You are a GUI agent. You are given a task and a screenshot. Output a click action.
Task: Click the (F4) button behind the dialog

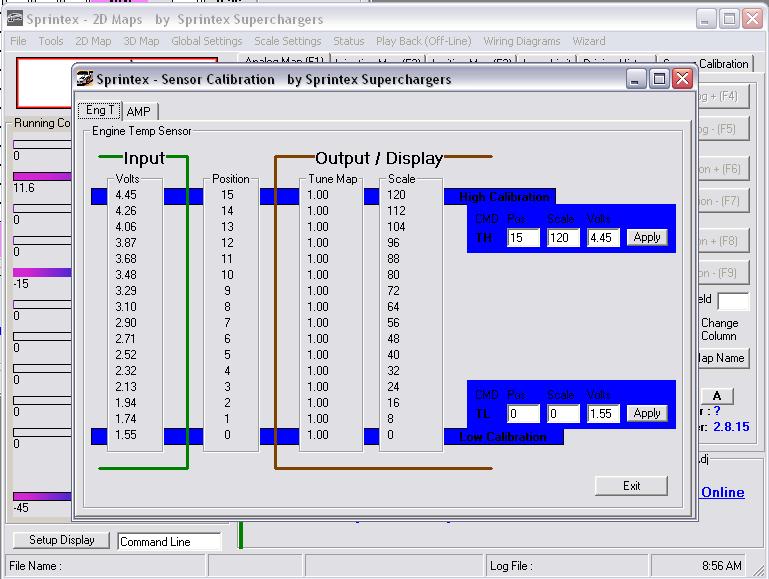tap(722, 97)
